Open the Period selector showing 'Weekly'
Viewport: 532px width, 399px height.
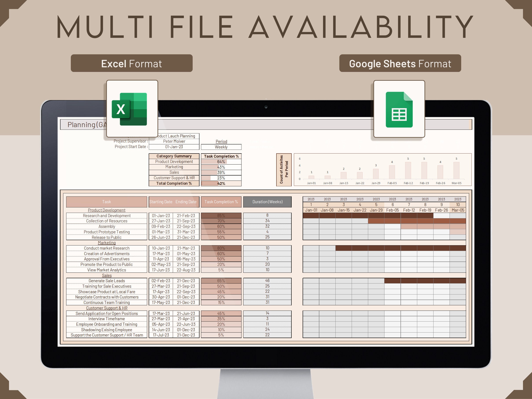click(221, 147)
